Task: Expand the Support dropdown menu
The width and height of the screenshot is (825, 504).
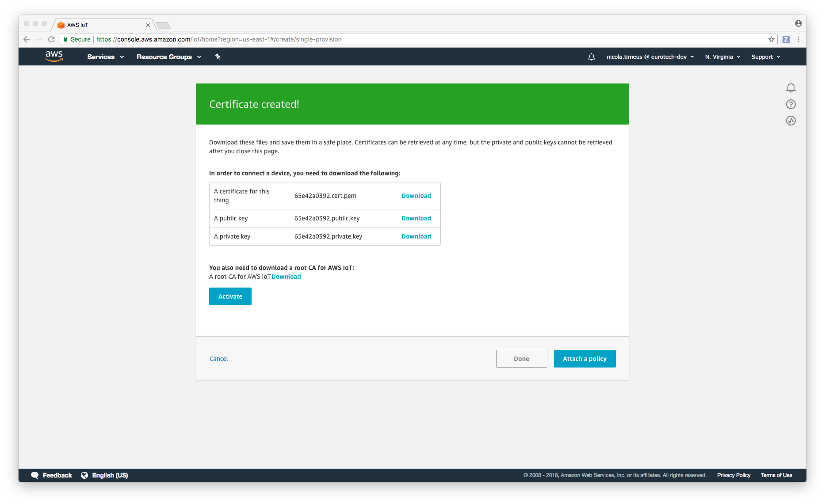Action: pyautogui.click(x=766, y=57)
